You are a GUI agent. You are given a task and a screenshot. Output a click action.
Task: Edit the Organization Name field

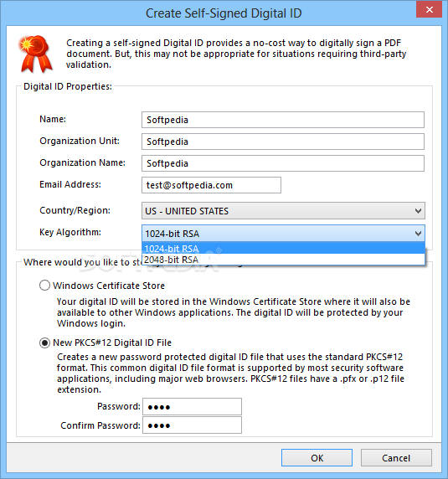(x=283, y=163)
